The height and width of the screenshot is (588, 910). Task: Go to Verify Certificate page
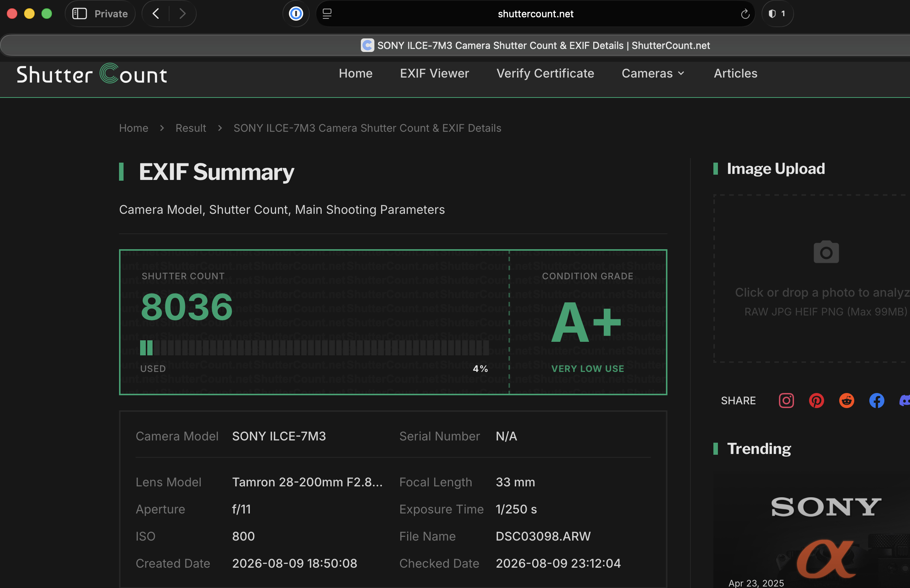pyautogui.click(x=545, y=73)
